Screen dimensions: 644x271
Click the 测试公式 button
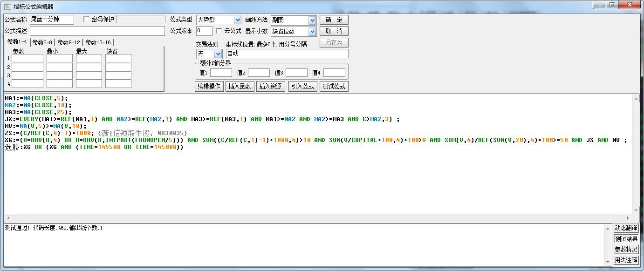pyautogui.click(x=334, y=86)
